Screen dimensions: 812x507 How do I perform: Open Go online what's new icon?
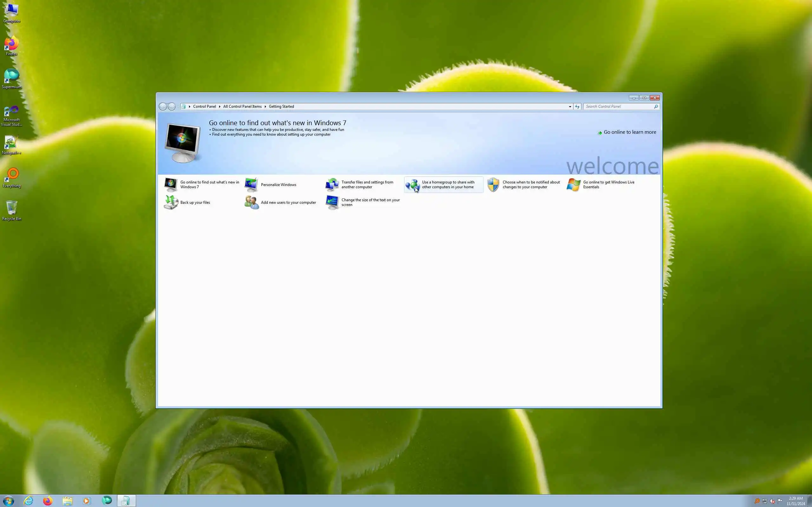[x=171, y=184]
